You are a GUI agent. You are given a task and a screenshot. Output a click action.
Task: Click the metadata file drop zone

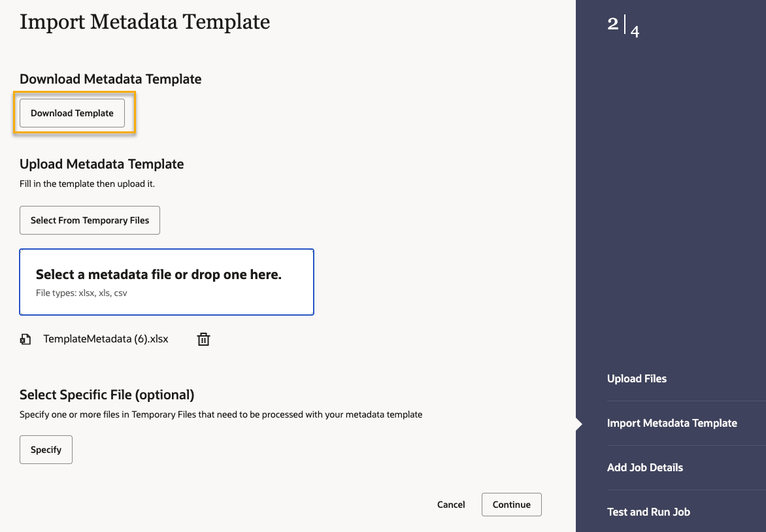click(x=167, y=282)
